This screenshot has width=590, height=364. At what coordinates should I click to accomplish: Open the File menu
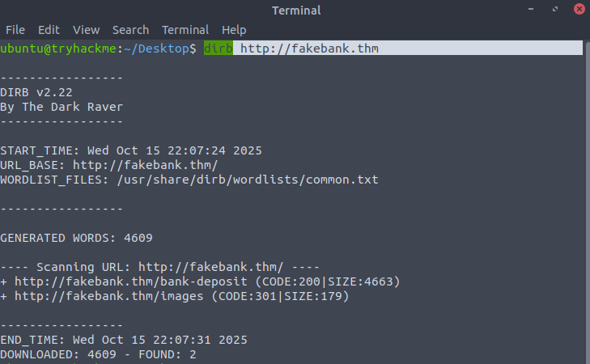[x=15, y=30]
